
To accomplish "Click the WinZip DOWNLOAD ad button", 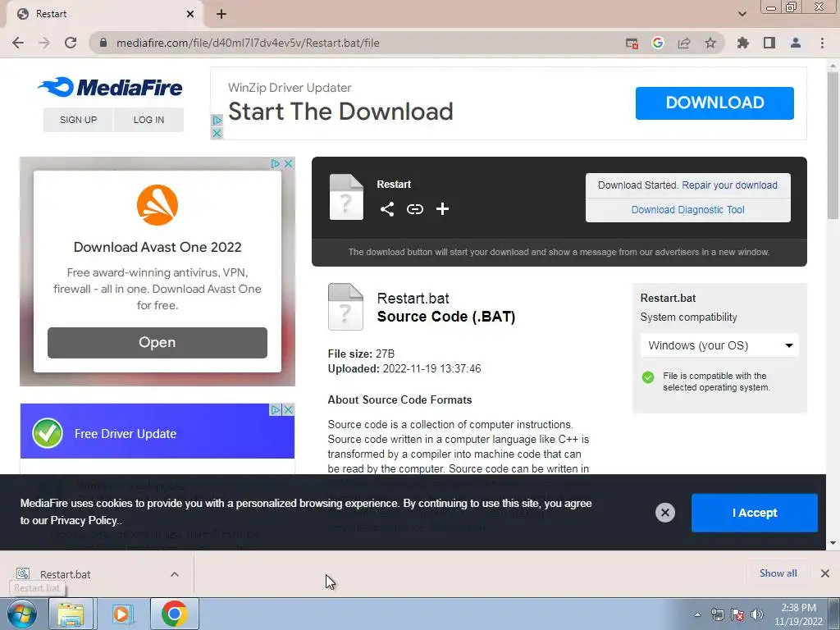I will 714,103.
